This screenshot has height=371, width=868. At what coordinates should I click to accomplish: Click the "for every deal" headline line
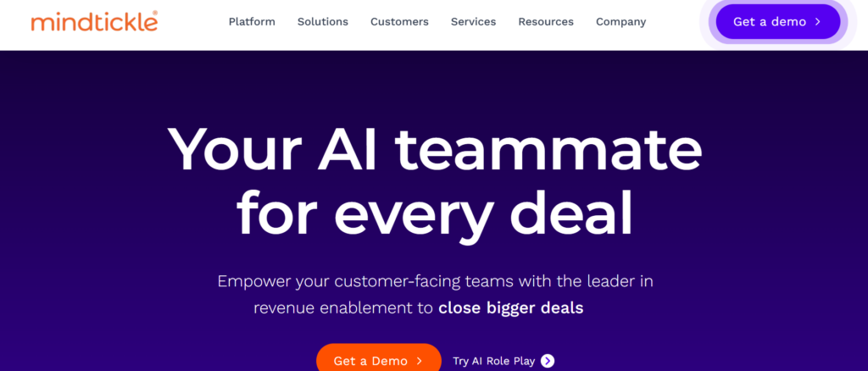click(435, 213)
